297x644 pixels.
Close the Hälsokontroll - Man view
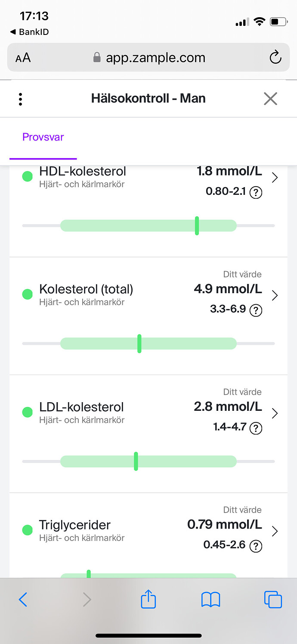pyautogui.click(x=270, y=99)
